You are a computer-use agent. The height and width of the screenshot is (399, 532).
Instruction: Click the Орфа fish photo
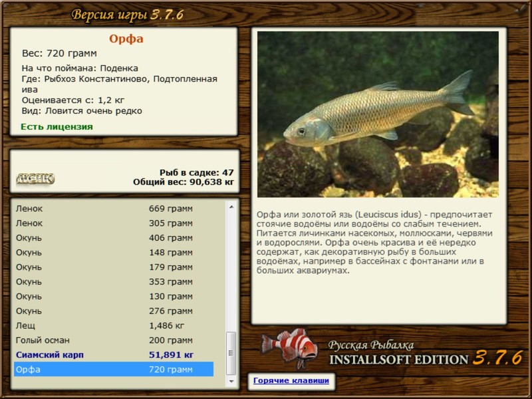[x=378, y=114]
